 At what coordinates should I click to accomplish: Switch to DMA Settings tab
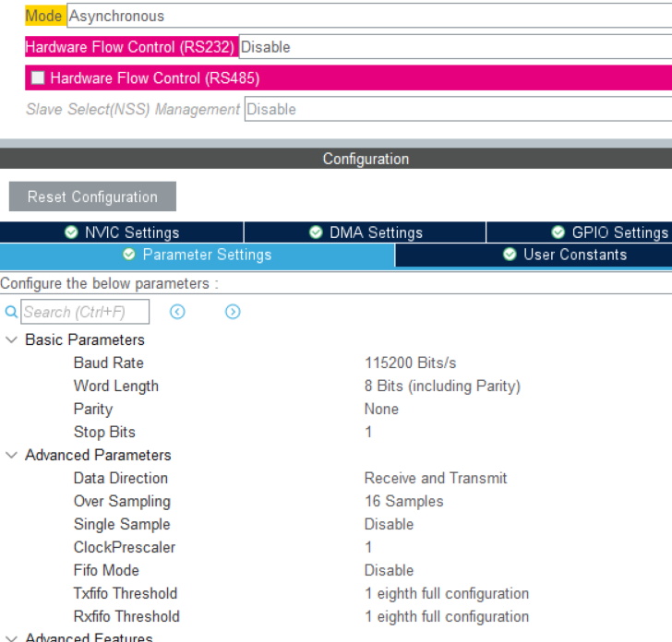coord(366,232)
